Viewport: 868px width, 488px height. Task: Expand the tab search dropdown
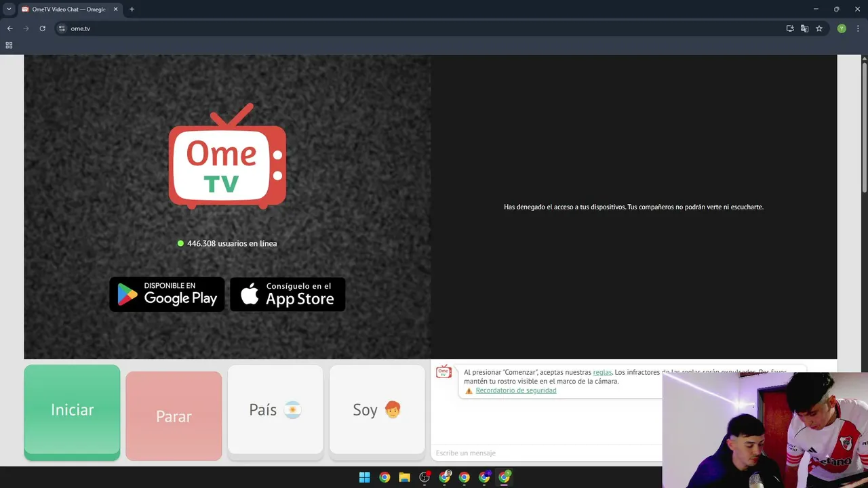point(9,9)
